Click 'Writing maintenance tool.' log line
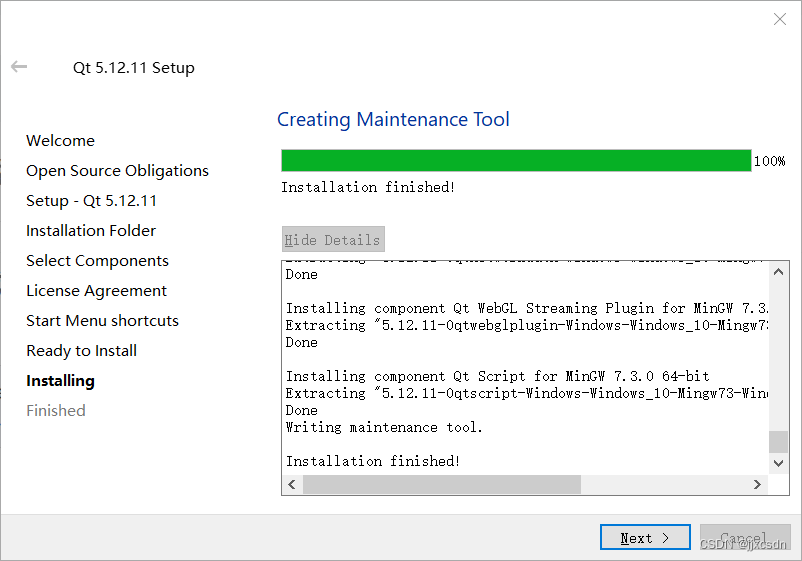802x561 pixels. pos(384,427)
